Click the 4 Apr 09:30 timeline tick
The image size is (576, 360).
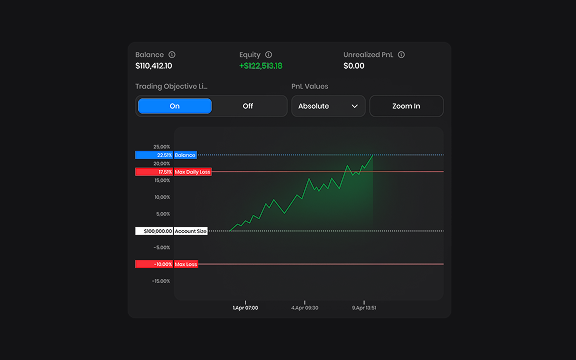click(x=305, y=308)
